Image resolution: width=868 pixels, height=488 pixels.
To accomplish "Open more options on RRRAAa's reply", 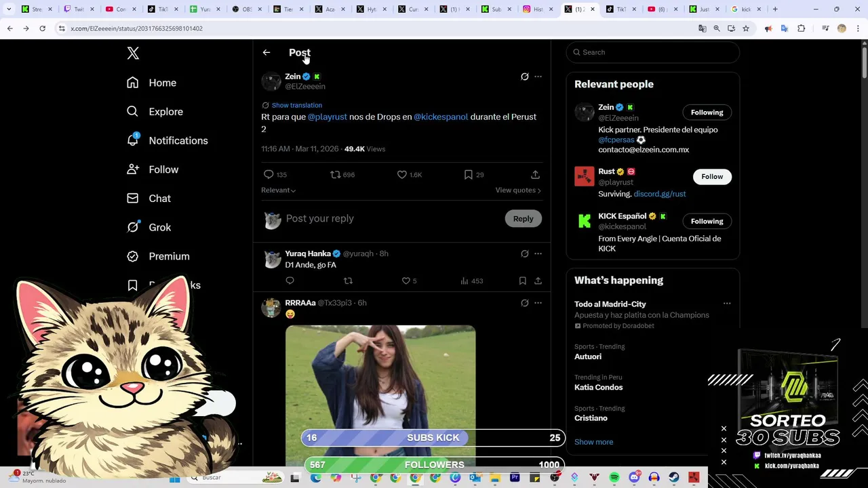I will click(538, 303).
